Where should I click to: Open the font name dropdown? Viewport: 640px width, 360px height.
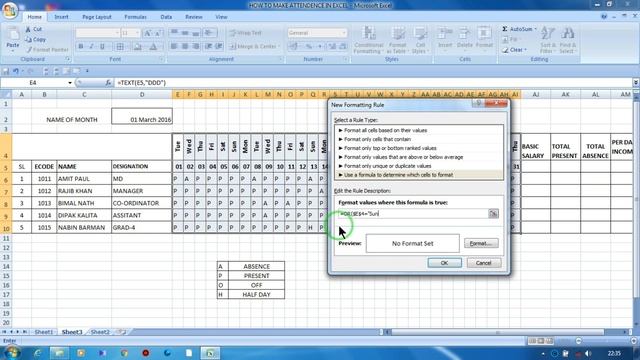tap(117, 33)
